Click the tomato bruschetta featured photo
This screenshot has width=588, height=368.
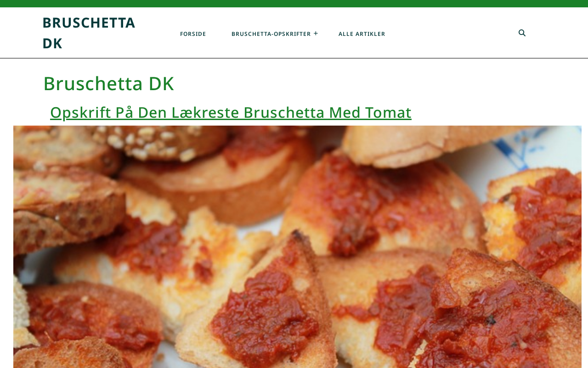tap(297, 247)
